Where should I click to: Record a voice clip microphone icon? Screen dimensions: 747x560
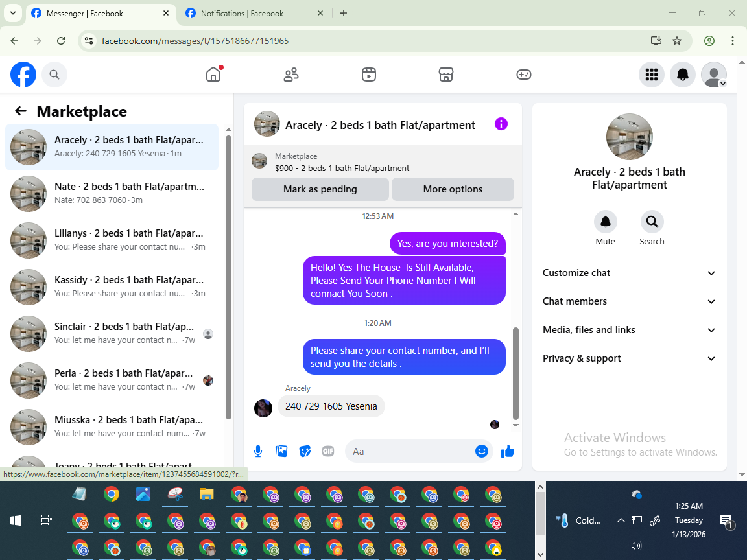click(x=257, y=451)
